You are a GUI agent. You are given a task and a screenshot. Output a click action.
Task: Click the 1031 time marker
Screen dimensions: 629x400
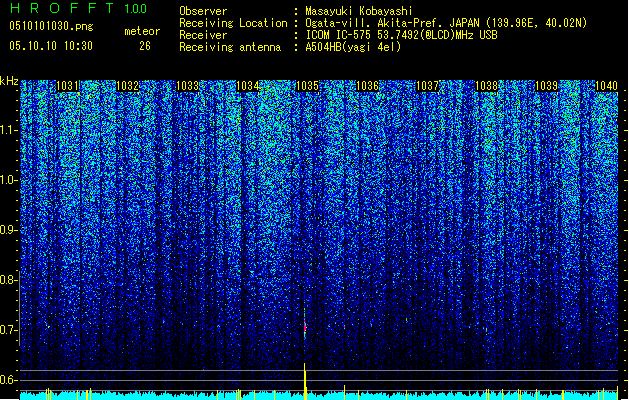coord(67,86)
